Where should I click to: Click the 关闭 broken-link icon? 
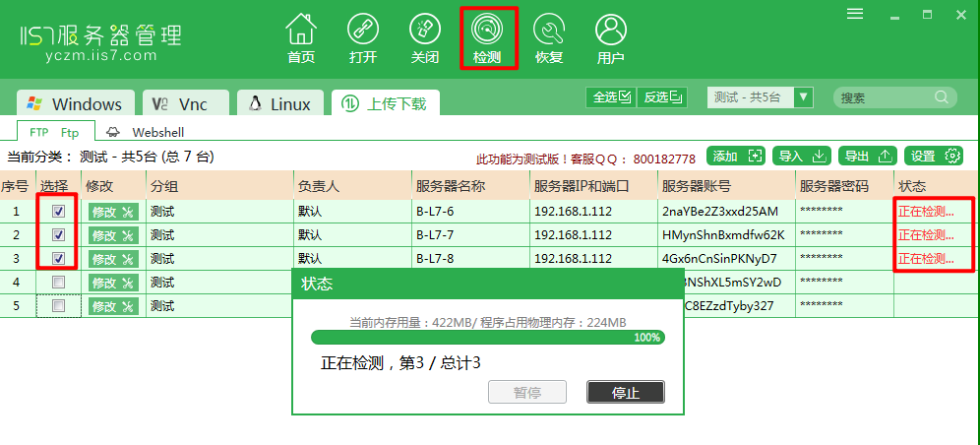pyautogui.click(x=425, y=38)
